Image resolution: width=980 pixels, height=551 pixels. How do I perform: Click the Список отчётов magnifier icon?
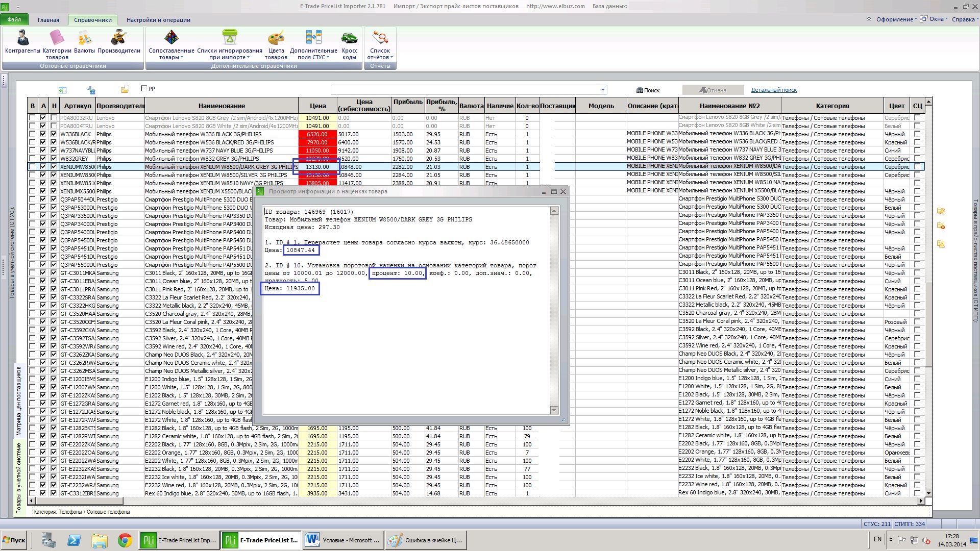point(380,37)
